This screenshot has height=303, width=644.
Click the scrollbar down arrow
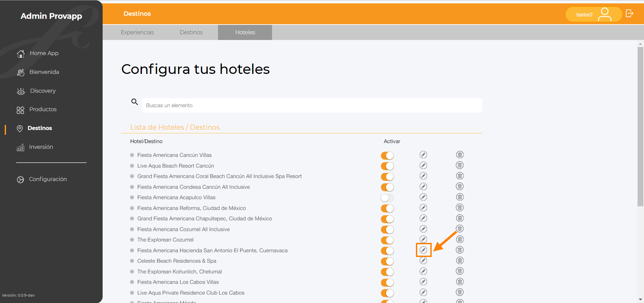tap(640, 299)
